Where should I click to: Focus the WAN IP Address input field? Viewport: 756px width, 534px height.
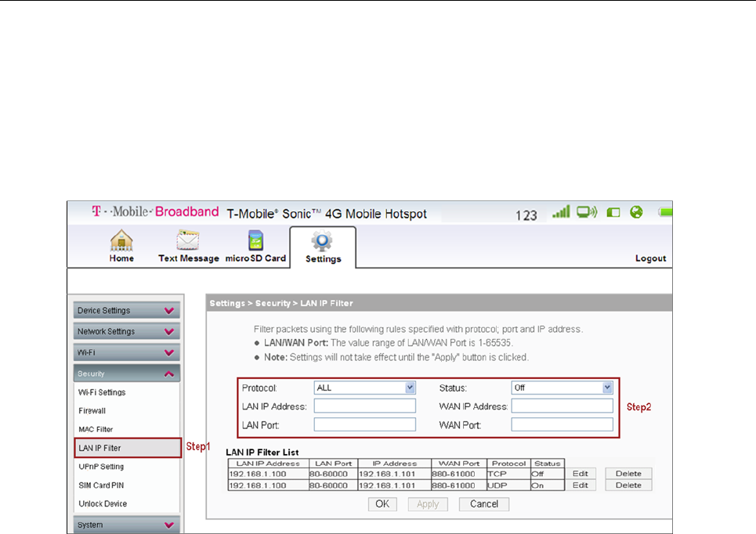coord(562,406)
